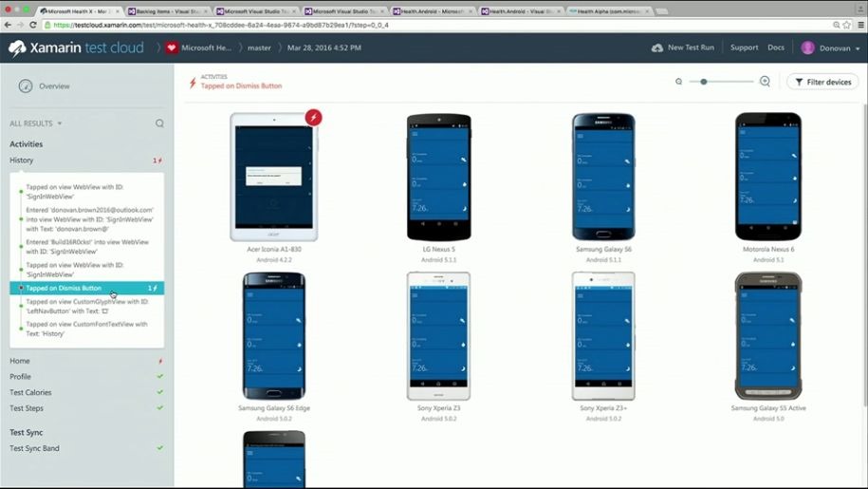Switch to the first Health.Android browser tab
The image size is (868, 489).
click(433, 11)
